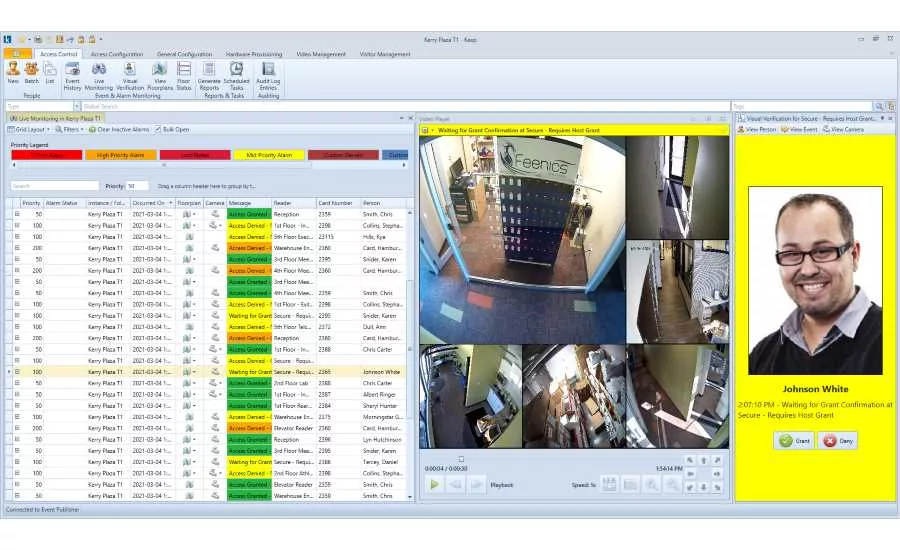Click the Grant button for Johnson White
This screenshot has height=550, width=900.
tap(794, 441)
